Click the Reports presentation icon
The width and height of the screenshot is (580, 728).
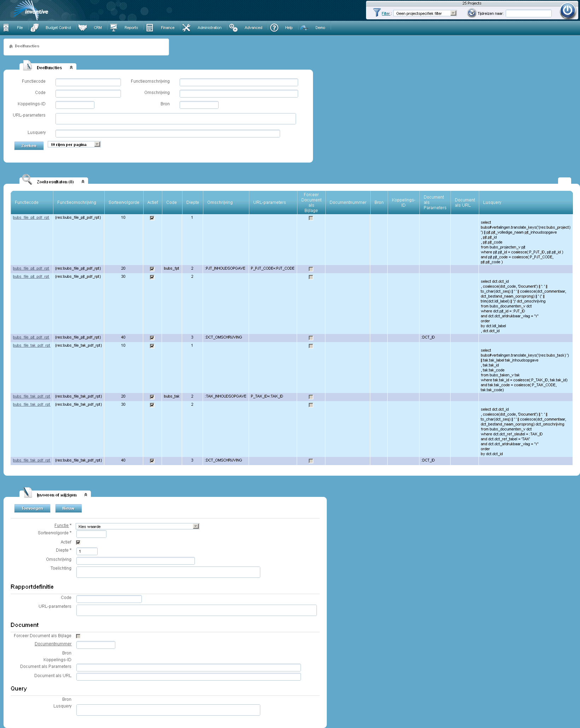coord(114,28)
